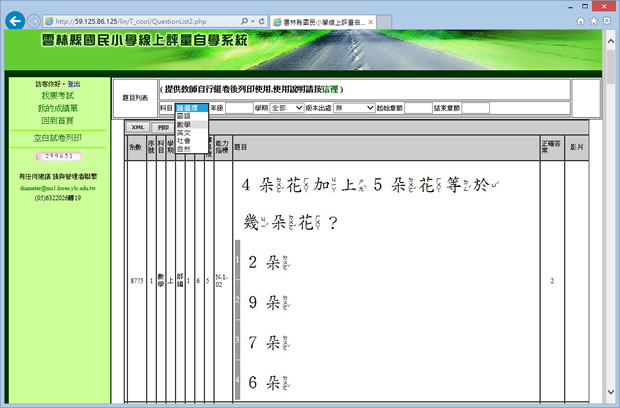Image resolution: width=620 pixels, height=408 pixels.
Task: Click the browser back arrow button
Action: coord(14,20)
